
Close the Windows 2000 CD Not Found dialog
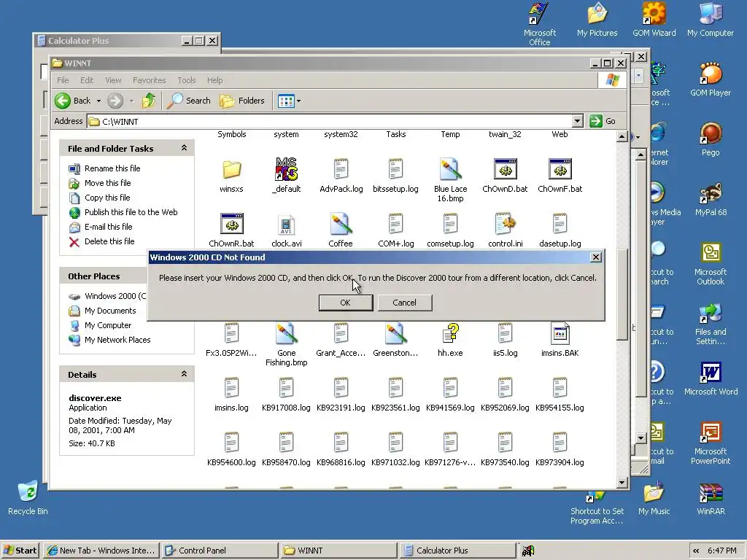595,257
